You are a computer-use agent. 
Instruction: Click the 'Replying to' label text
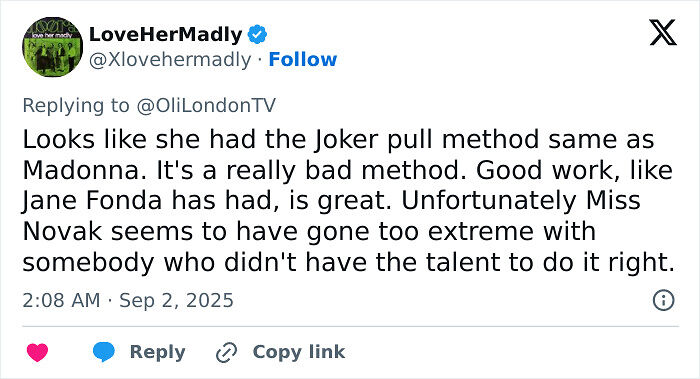tap(76, 106)
